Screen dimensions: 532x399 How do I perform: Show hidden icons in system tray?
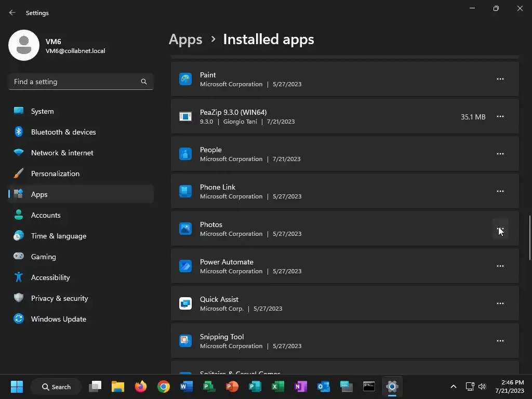click(x=453, y=387)
